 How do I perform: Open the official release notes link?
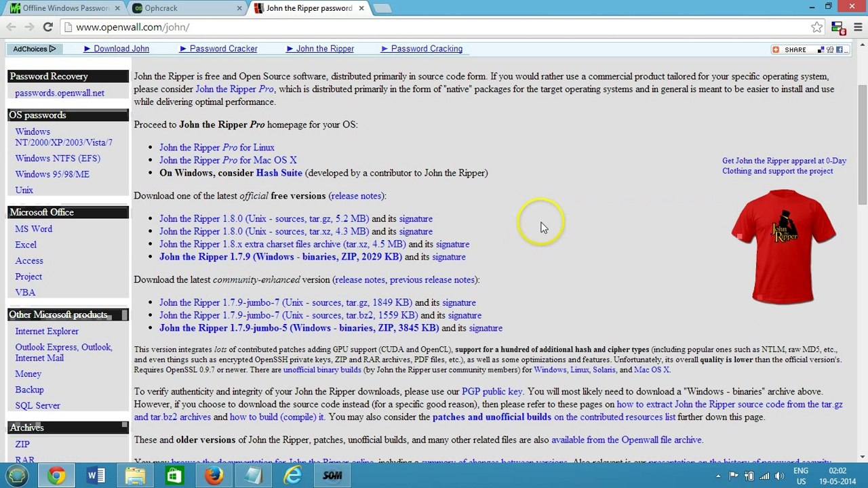pyautogui.click(x=356, y=196)
